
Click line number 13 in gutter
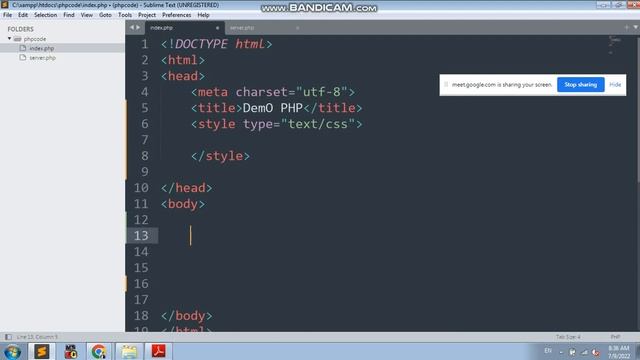(x=141, y=236)
